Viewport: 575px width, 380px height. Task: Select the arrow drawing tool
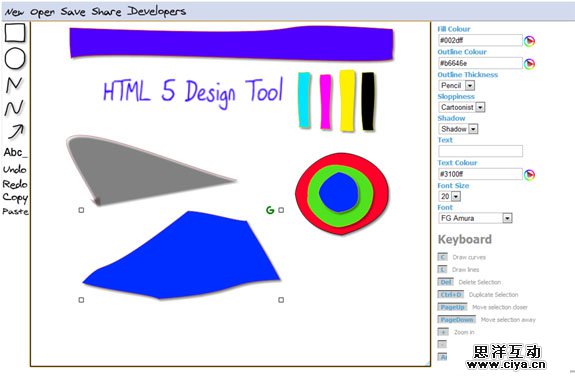tap(15, 131)
